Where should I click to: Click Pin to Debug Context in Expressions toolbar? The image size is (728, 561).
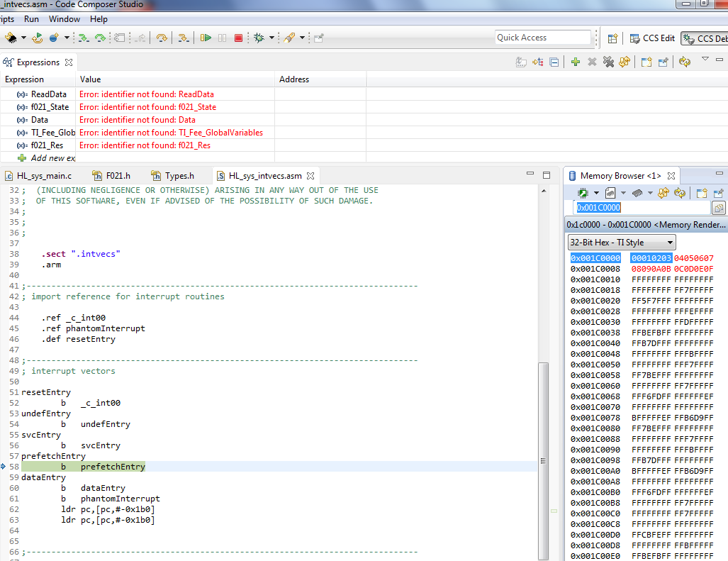663,62
